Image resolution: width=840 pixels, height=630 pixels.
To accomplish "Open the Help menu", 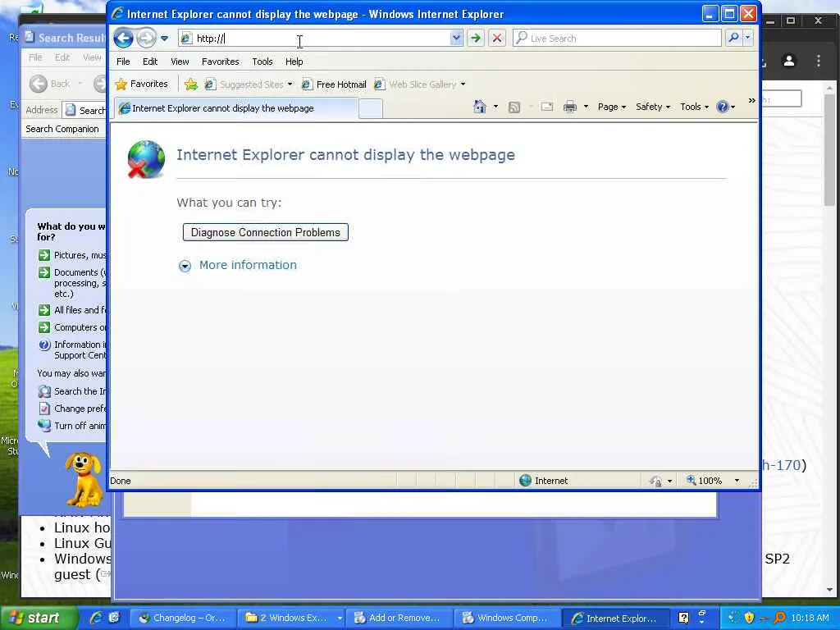I will point(294,62).
